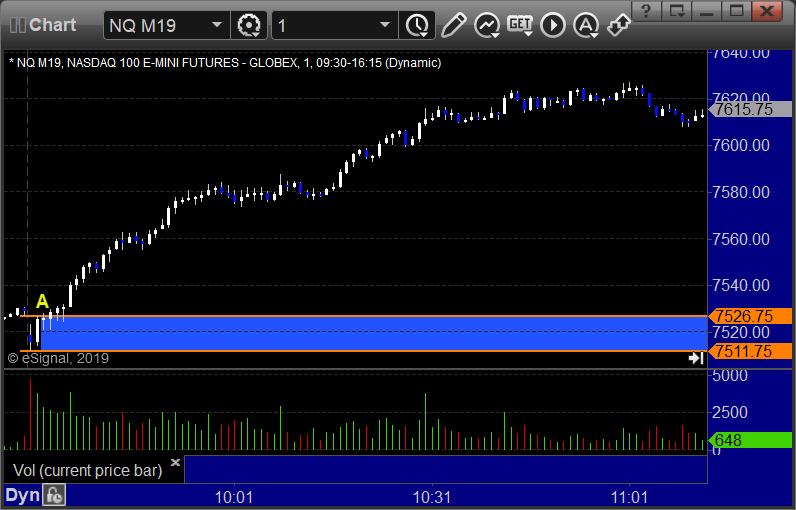This screenshot has height=510, width=796.
Task: Open the studies chart icon menu
Action: (487, 25)
